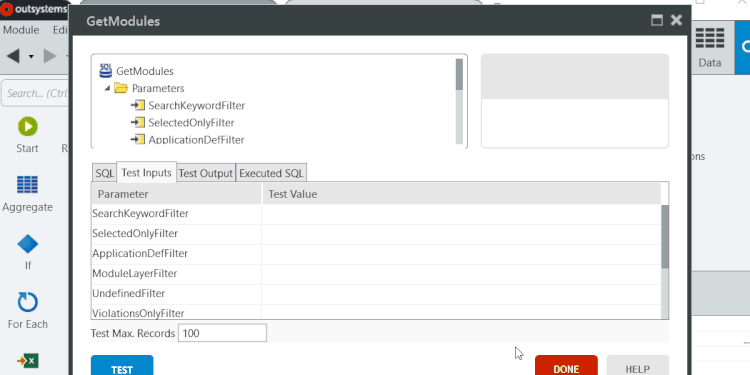The height and width of the screenshot is (375, 750).
Task: Click the SearchKeywordFilter test value cell
Action: tap(461, 214)
